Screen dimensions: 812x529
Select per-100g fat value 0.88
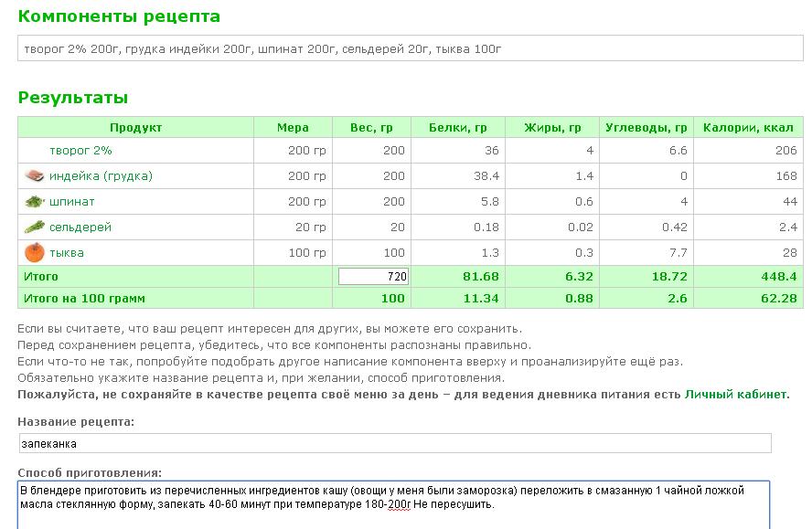[x=579, y=299]
